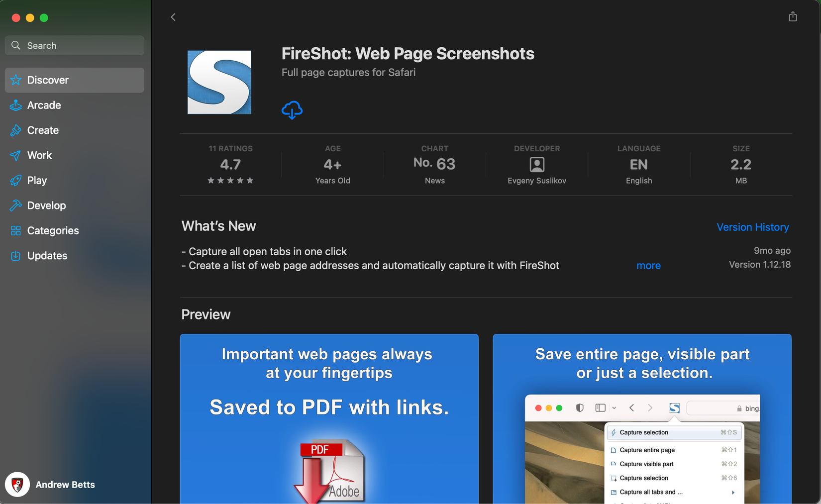Image resolution: width=821 pixels, height=504 pixels.
Task: Select the Discover star icon in sidebar
Action: (15, 80)
